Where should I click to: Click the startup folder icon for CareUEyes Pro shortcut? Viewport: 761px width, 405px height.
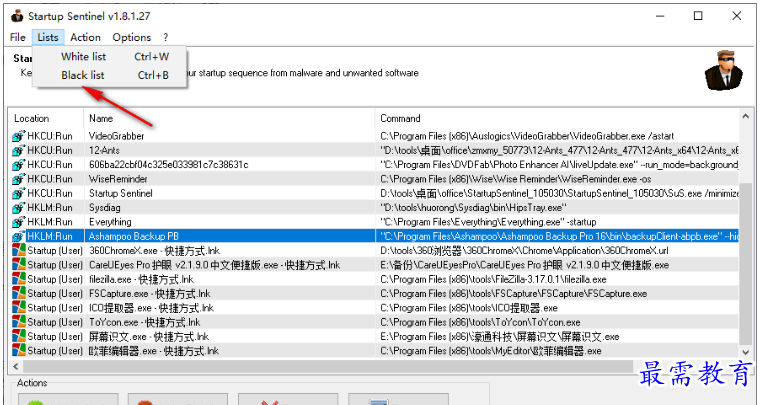pyautogui.click(x=18, y=265)
